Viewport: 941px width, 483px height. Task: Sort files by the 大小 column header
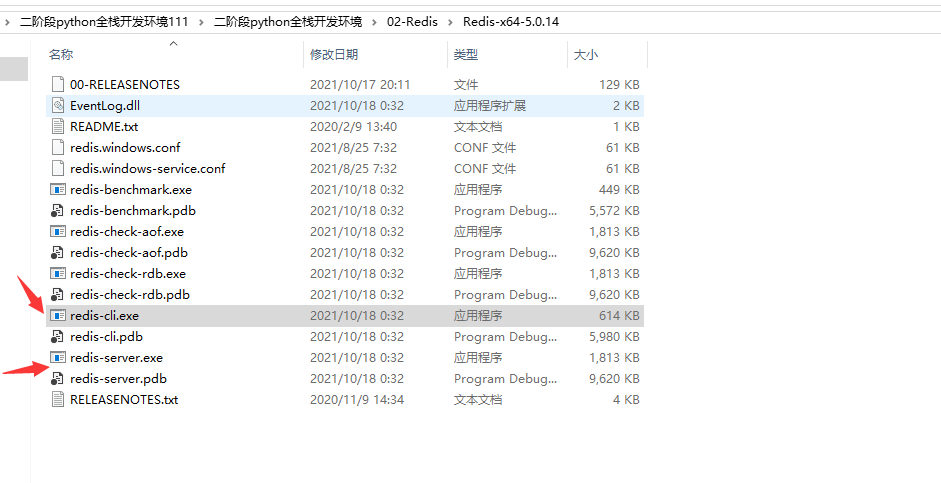[586, 55]
